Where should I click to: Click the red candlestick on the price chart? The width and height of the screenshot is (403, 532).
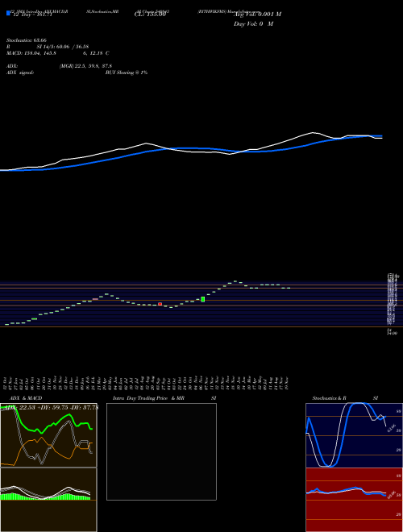coord(160,304)
